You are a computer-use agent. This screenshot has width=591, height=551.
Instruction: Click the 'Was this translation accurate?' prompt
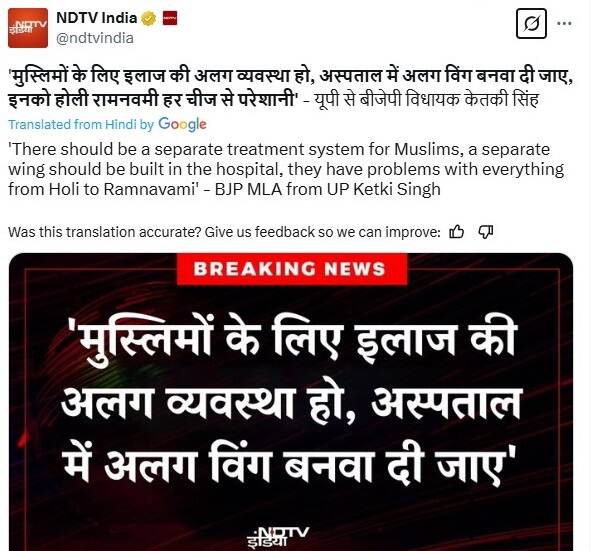tap(224, 232)
